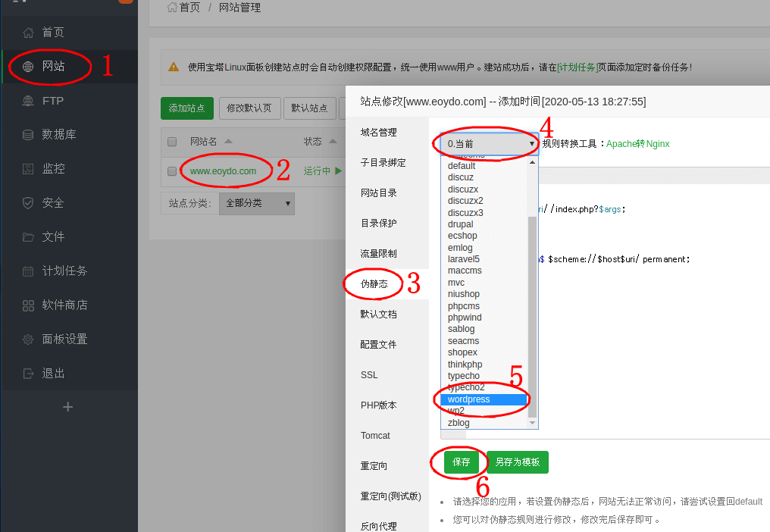Click the 首页 breadcrumb link
This screenshot has height=532, width=770.
pos(189,8)
